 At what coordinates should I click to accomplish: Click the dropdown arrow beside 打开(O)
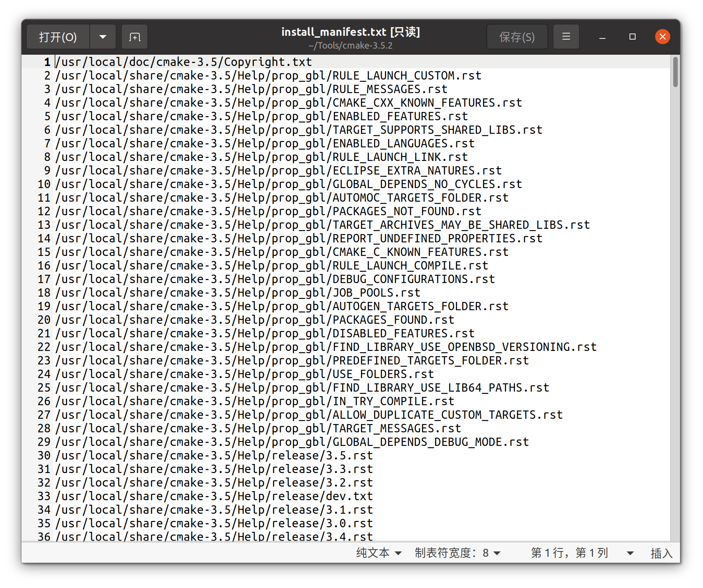pyautogui.click(x=102, y=37)
